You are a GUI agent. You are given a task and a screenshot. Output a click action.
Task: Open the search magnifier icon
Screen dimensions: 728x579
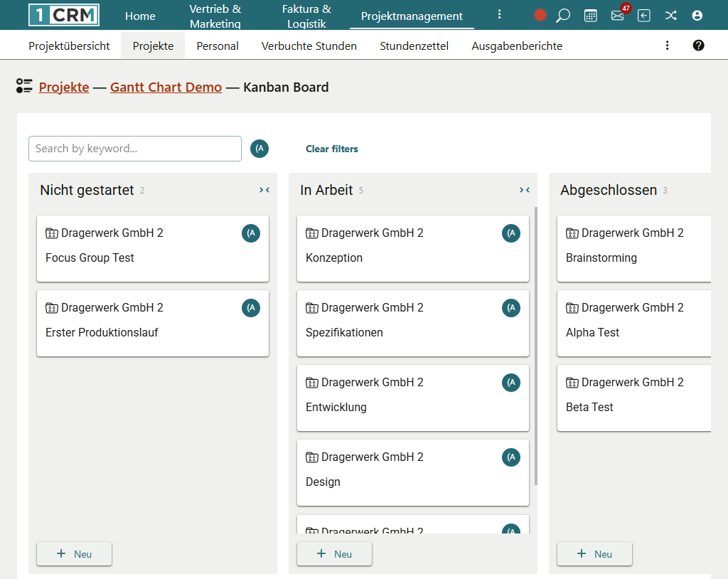(x=563, y=16)
